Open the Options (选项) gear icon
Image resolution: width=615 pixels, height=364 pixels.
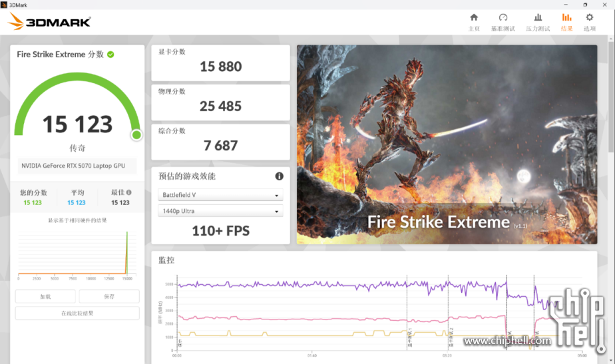tap(590, 18)
